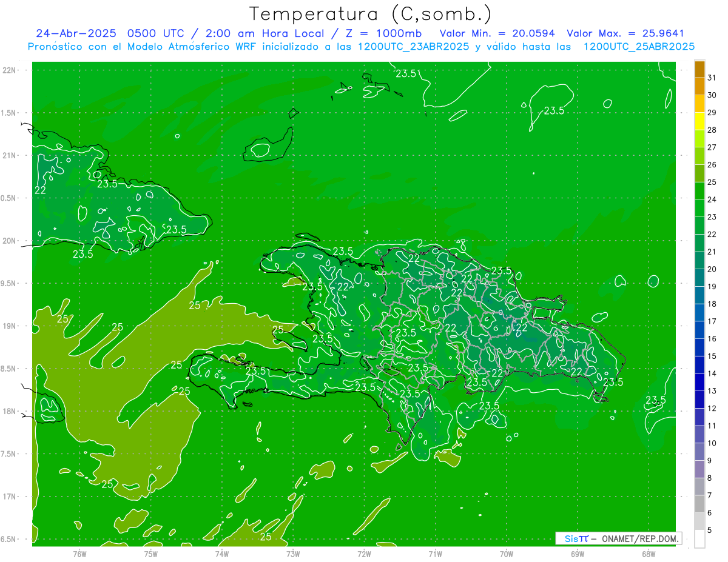Click the 76W longitude axis label
Image resolution: width=728 pixels, height=562 pixels.
coord(79,554)
